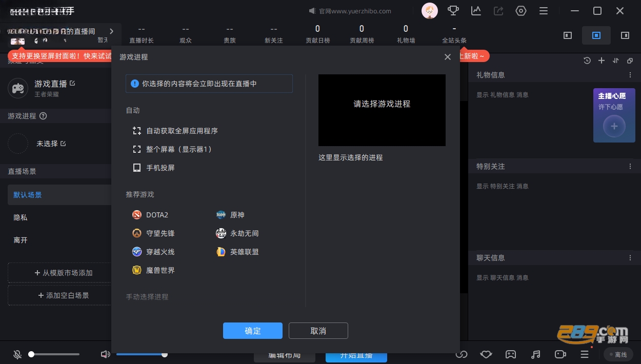Click the 取消 button
Image resolution: width=641 pixels, height=364 pixels.
(x=318, y=331)
